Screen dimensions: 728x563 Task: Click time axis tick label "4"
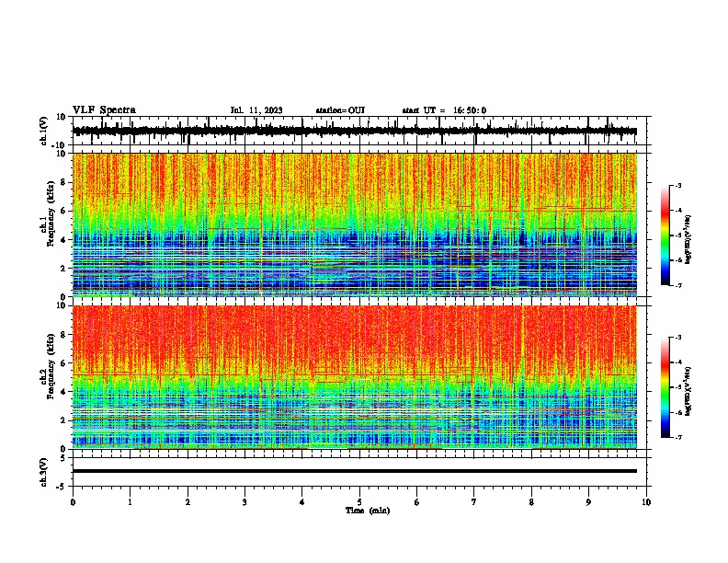click(x=302, y=502)
